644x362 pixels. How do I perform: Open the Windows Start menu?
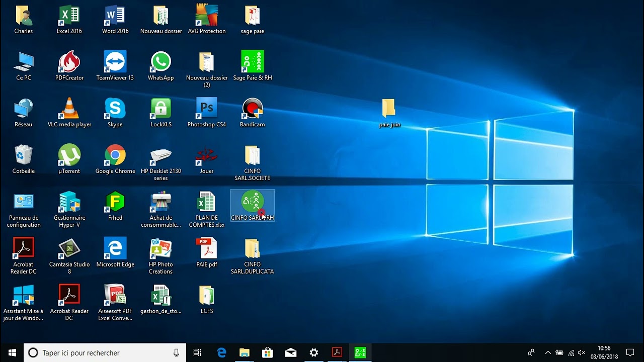click(12, 353)
